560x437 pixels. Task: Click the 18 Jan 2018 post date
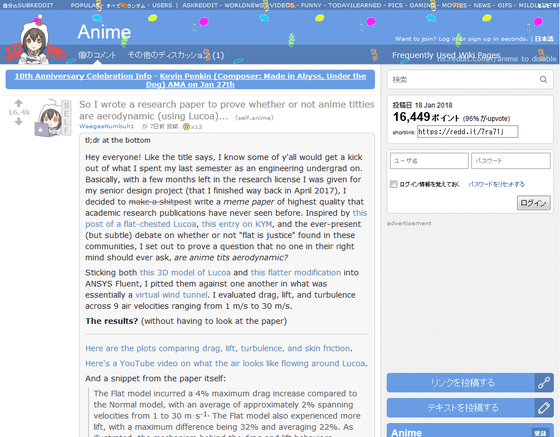[434, 105]
